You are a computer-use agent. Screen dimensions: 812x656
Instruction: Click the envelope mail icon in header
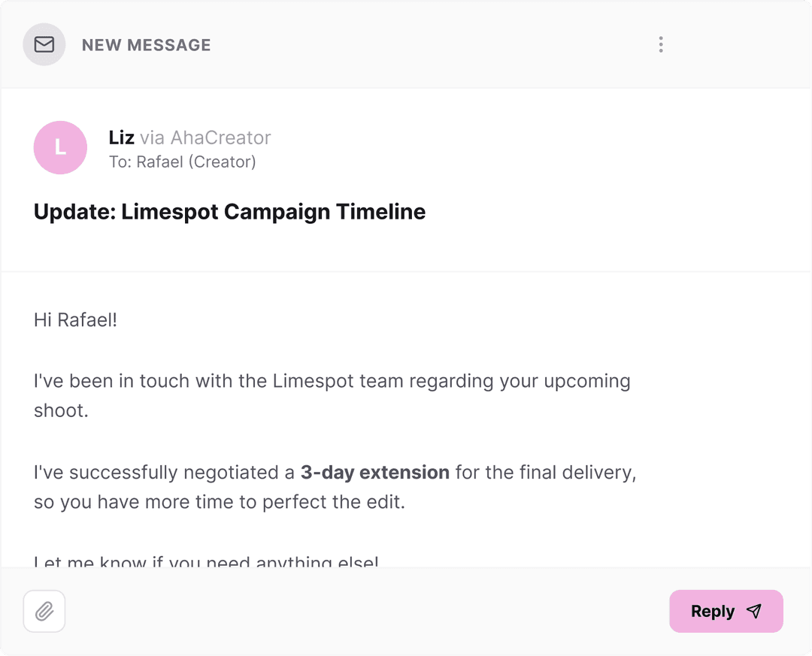point(44,45)
